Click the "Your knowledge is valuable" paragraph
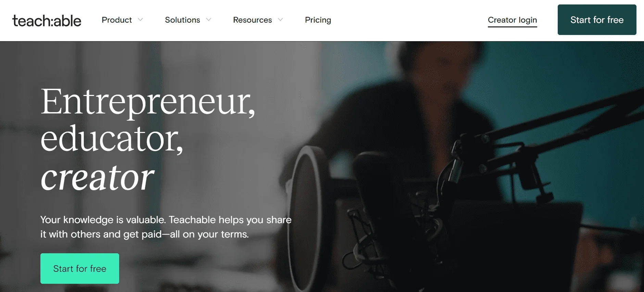 166,227
